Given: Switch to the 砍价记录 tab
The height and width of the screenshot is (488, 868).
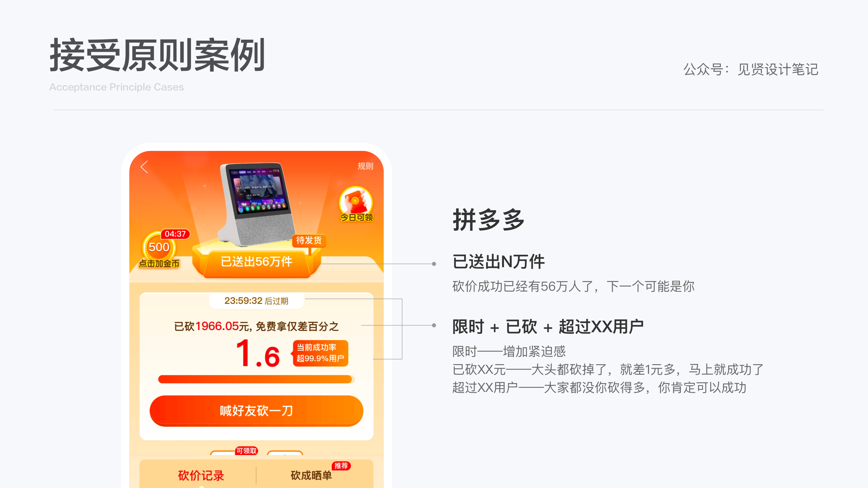Looking at the screenshot, I should click(x=201, y=476).
